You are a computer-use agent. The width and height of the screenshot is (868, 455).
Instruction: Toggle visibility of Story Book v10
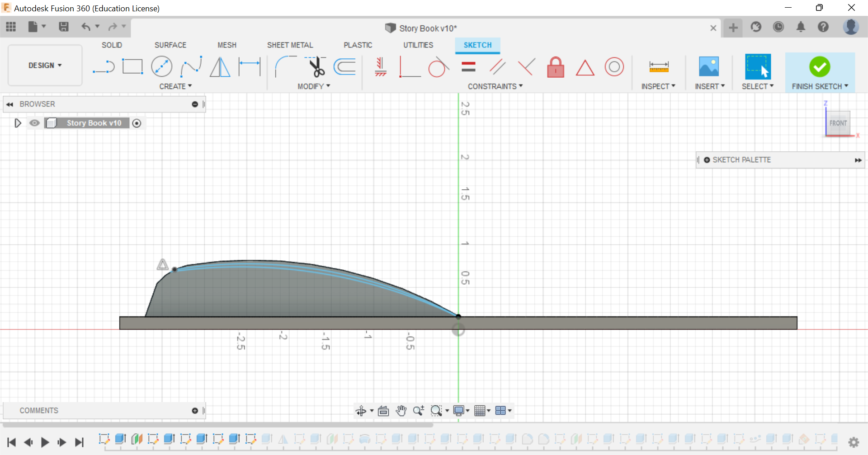pos(34,123)
